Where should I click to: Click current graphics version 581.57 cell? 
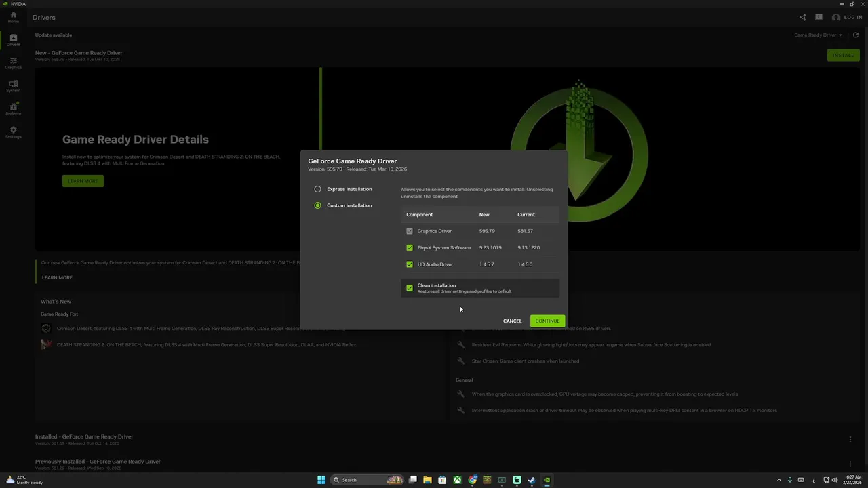[525, 231]
